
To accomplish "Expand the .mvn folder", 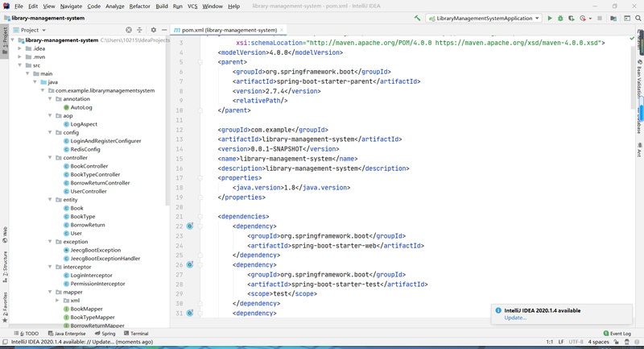I will click(x=19, y=56).
